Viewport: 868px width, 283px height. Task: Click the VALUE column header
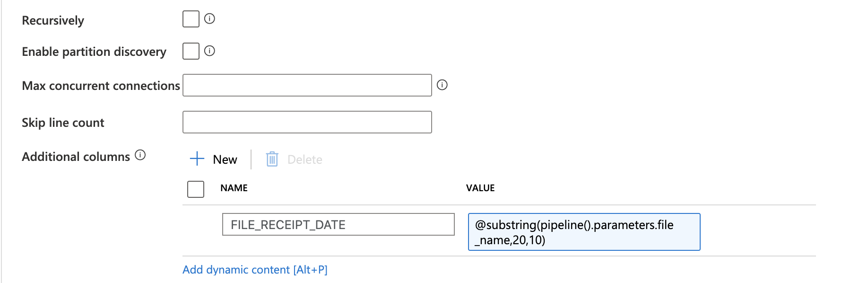[x=480, y=188]
